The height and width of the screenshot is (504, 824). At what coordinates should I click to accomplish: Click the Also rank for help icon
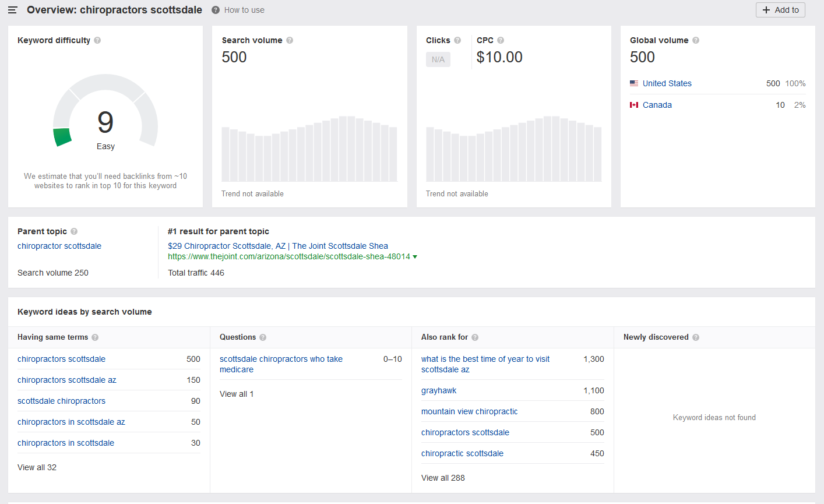(x=474, y=337)
